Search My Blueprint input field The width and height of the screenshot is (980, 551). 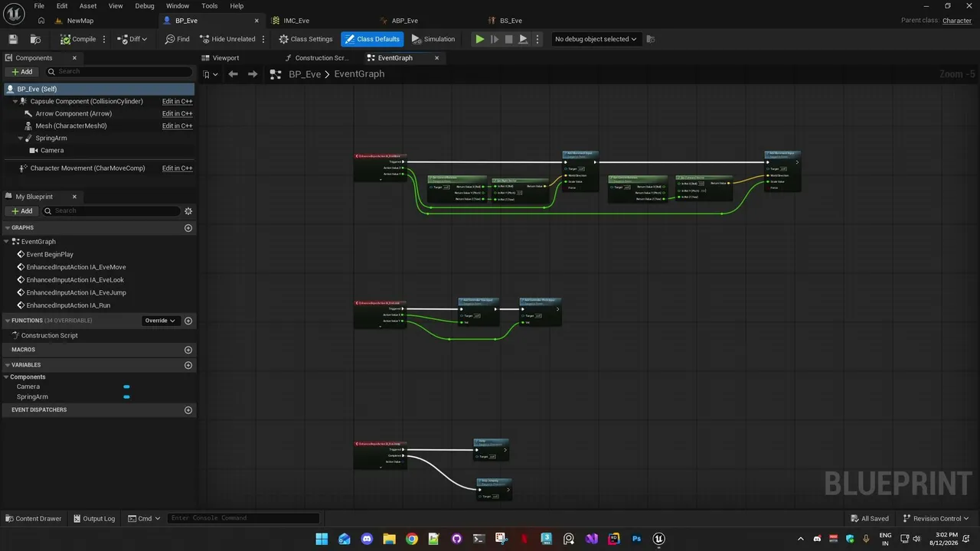click(111, 211)
